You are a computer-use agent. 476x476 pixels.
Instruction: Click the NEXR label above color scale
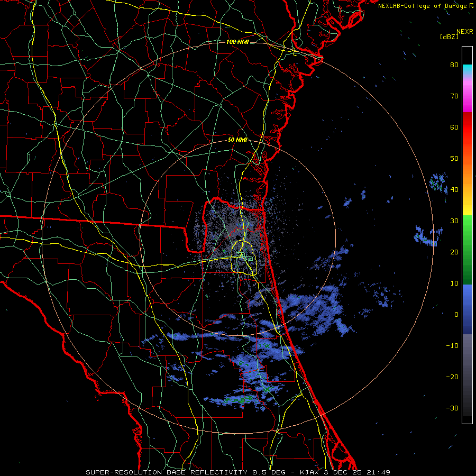coord(464,32)
